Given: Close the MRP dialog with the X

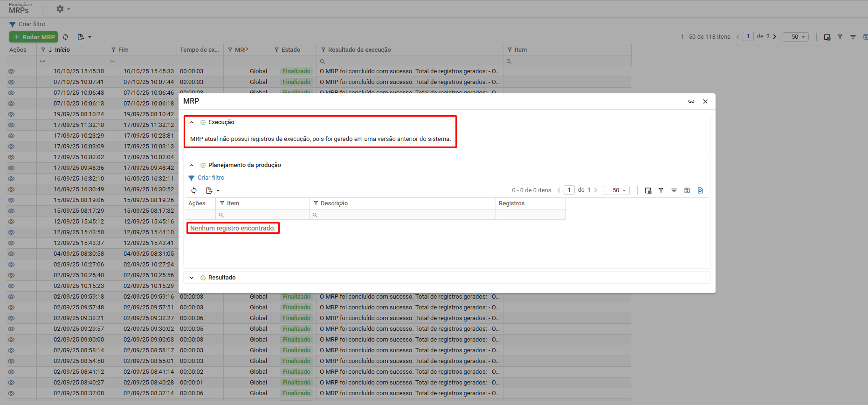Looking at the screenshot, I should (x=705, y=101).
